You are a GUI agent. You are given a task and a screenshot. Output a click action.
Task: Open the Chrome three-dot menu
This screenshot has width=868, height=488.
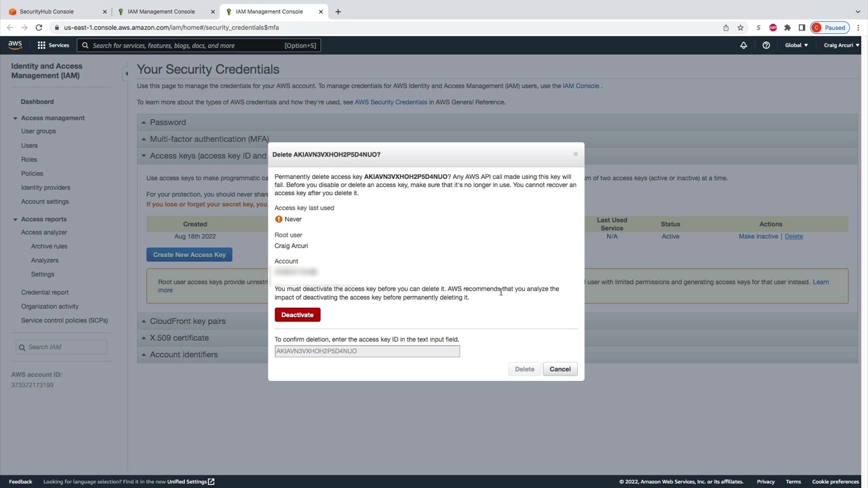(x=858, y=28)
